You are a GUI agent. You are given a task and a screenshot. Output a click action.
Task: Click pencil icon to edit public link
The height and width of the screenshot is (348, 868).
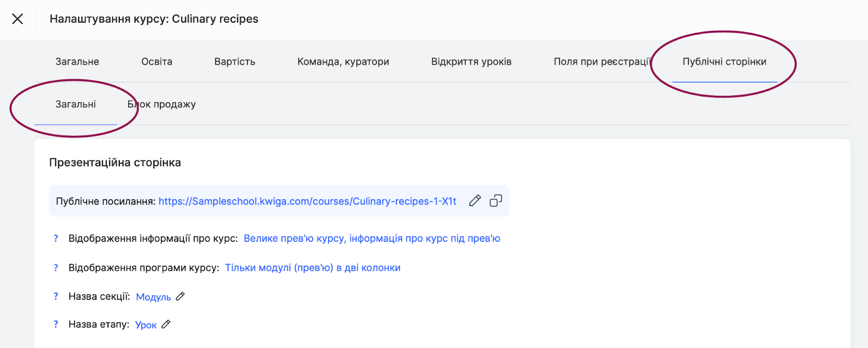pyautogui.click(x=475, y=201)
